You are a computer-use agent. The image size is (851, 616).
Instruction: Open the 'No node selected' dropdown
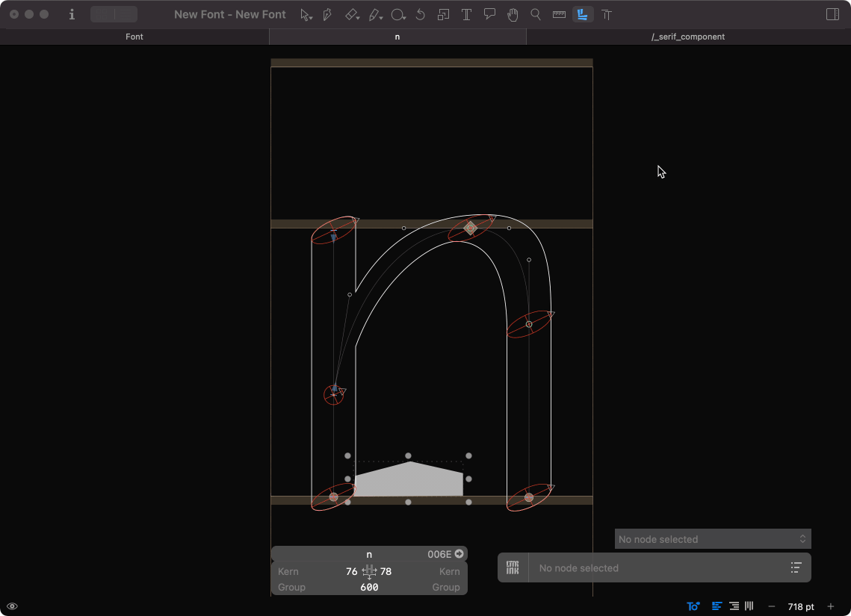(712, 539)
